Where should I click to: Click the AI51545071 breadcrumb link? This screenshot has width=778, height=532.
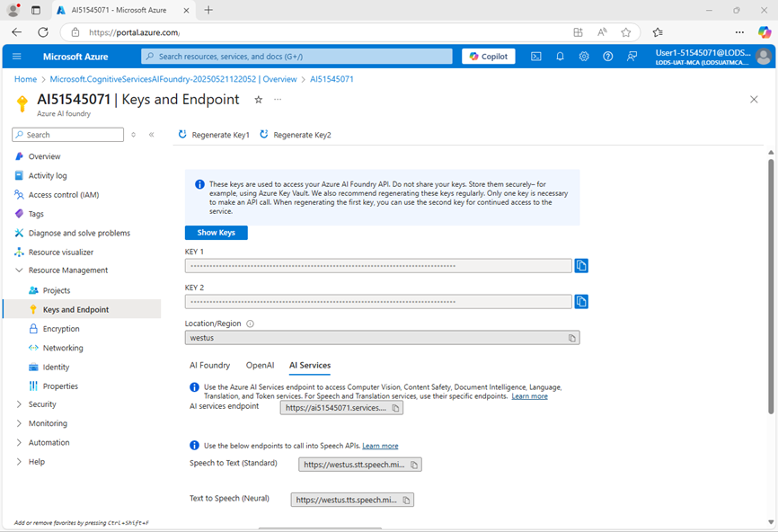332,79
